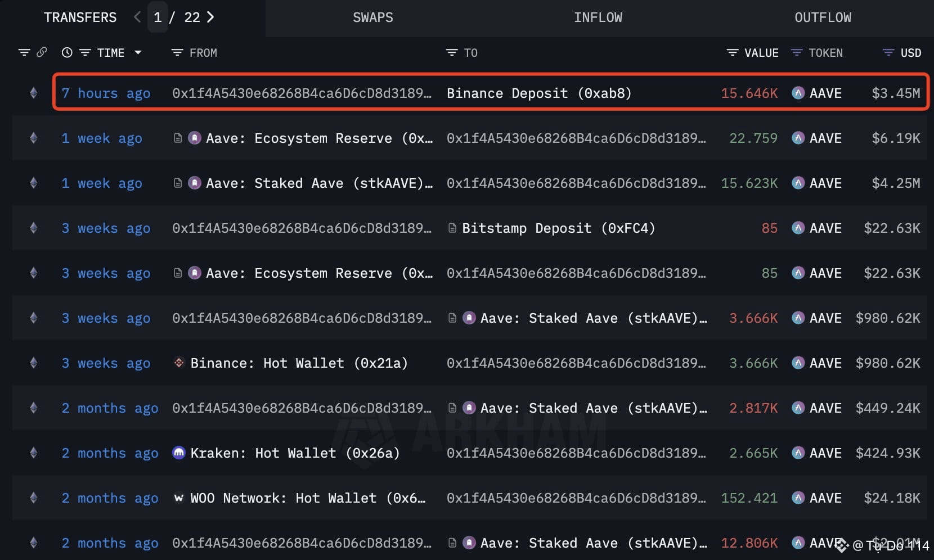
Task: Click Aave logo in 85 AAVE Ecosystem Reserve row
Action: point(195,273)
